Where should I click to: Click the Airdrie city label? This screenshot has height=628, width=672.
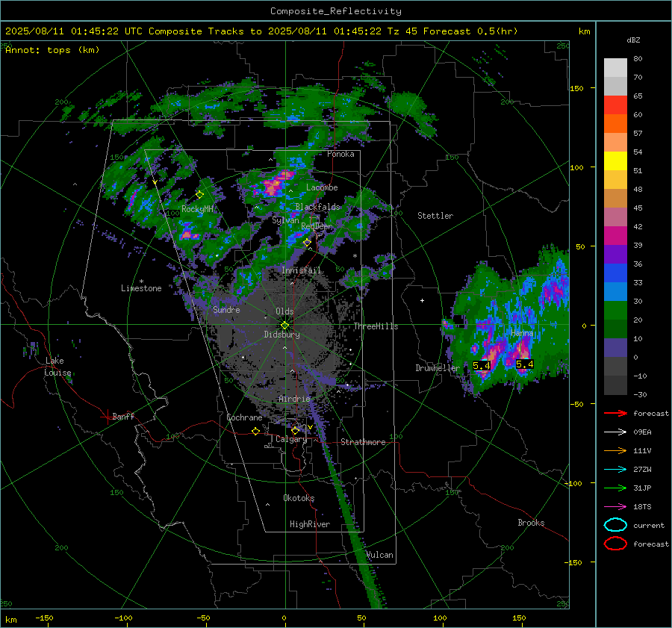pyautogui.click(x=294, y=399)
